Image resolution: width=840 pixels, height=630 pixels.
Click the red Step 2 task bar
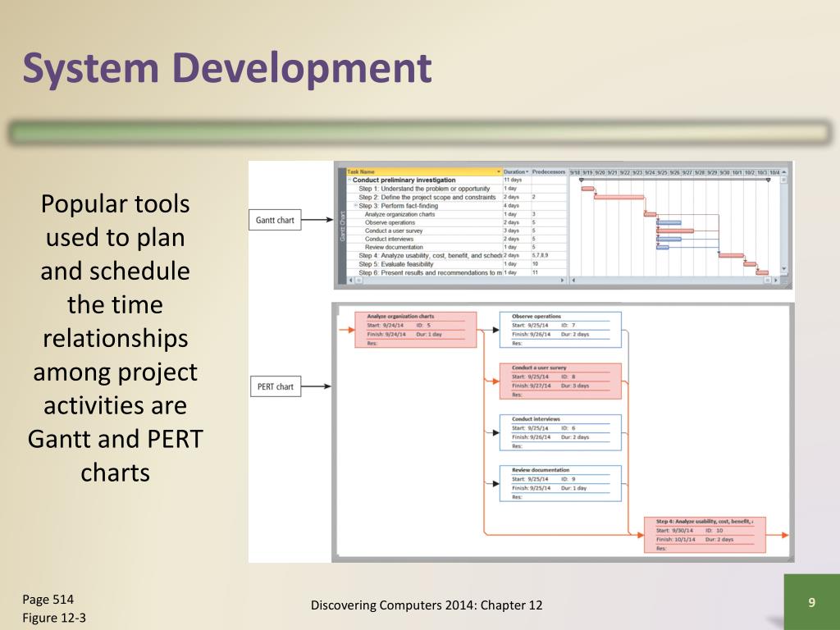point(618,198)
